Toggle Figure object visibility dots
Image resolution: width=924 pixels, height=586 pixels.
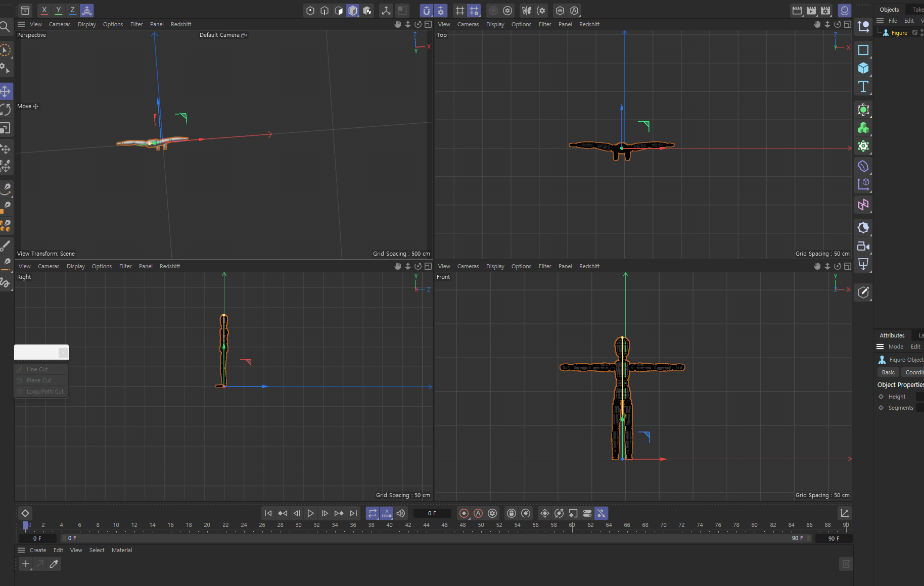point(922,33)
